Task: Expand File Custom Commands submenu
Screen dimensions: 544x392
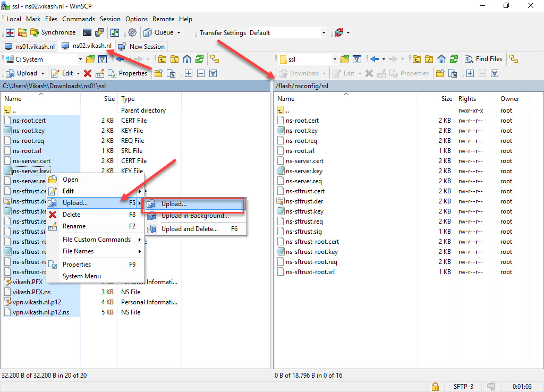Action: click(96, 240)
